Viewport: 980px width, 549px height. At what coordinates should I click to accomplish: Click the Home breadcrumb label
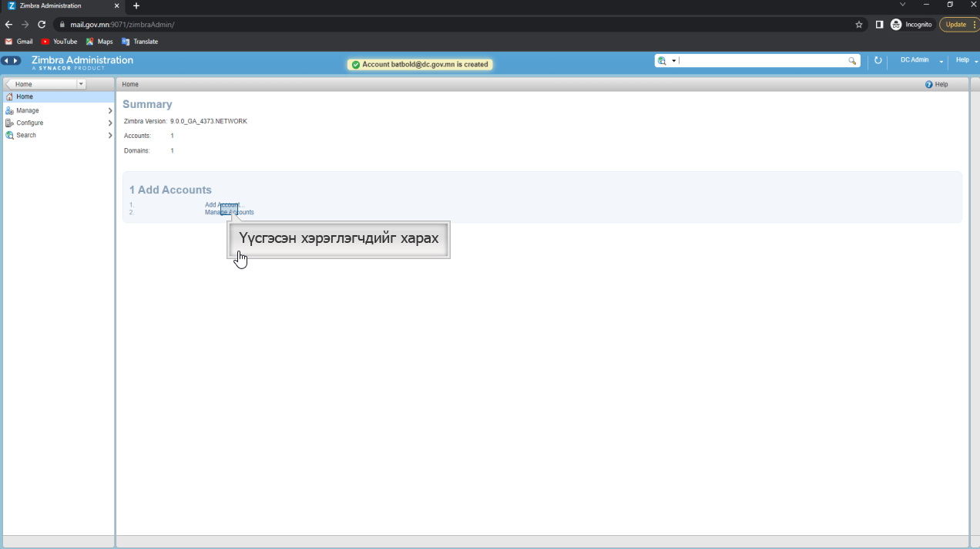tap(130, 84)
